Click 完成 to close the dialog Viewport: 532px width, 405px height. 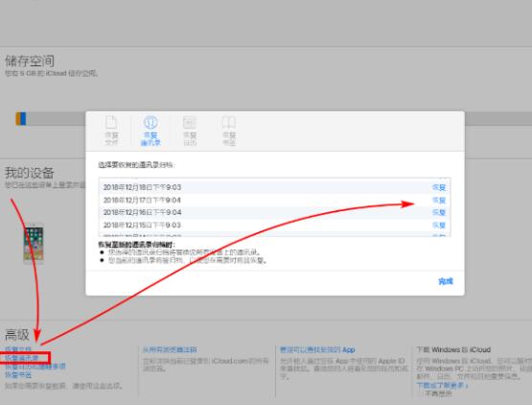(446, 281)
